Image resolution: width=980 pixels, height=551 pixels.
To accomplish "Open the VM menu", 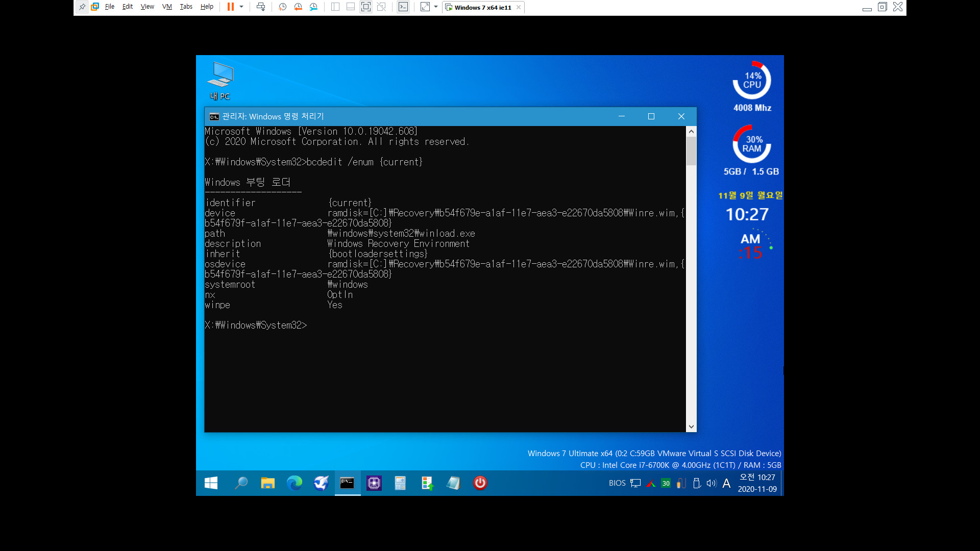I will (167, 7).
